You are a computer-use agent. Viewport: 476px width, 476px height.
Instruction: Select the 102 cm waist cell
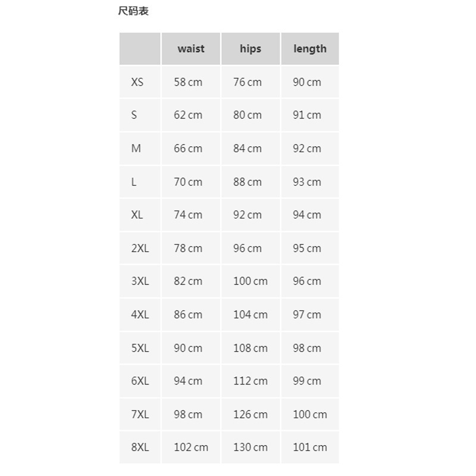[x=191, y=447]
